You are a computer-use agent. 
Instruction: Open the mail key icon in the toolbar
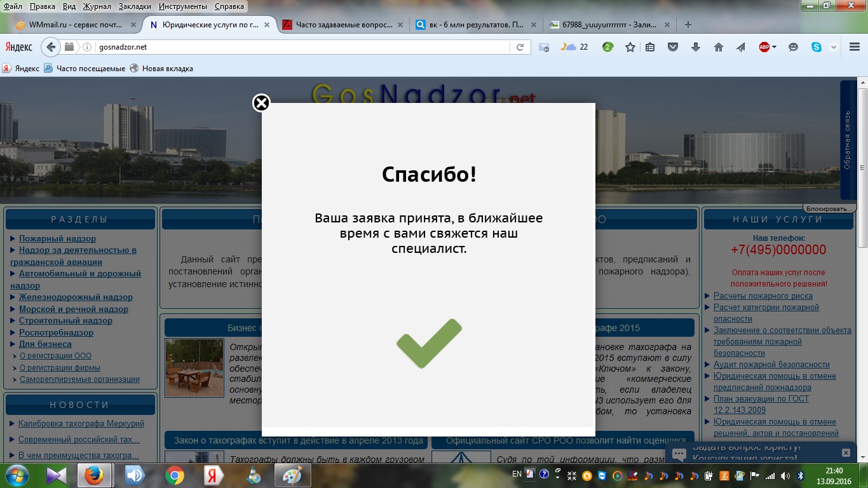click(544, 47)
